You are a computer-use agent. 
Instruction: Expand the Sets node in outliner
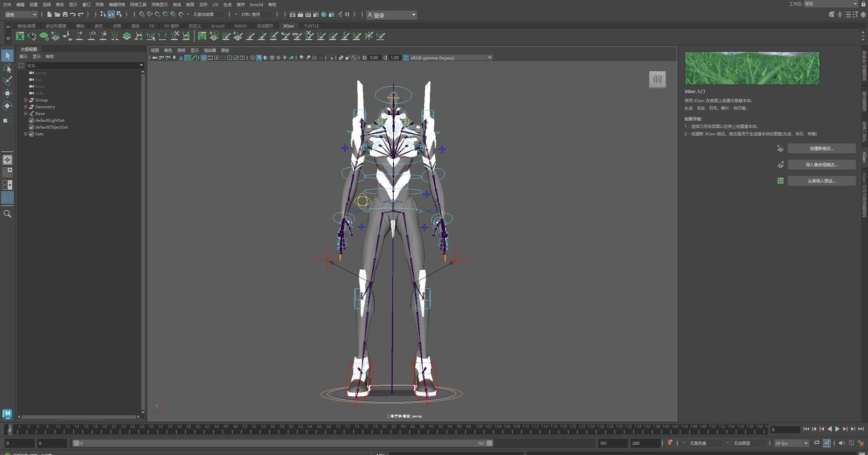coord(25,134)
